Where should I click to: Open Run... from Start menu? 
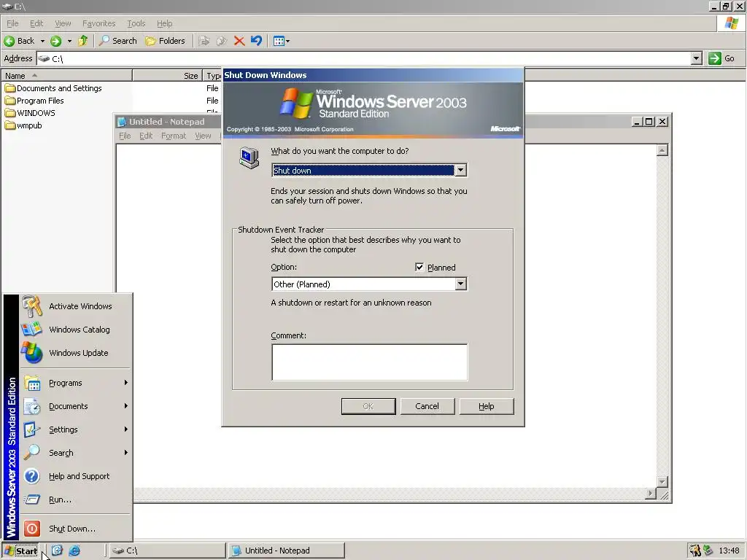point(76,499)
